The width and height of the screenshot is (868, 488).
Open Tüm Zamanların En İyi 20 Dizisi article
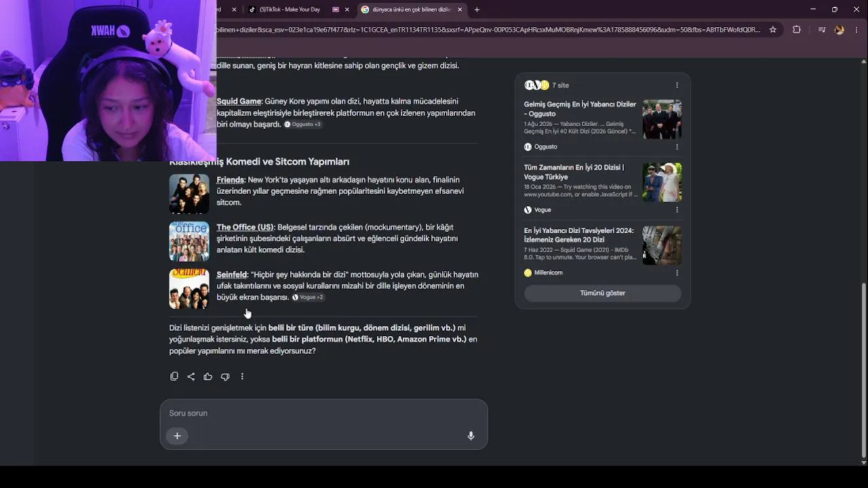click(574, 172)
